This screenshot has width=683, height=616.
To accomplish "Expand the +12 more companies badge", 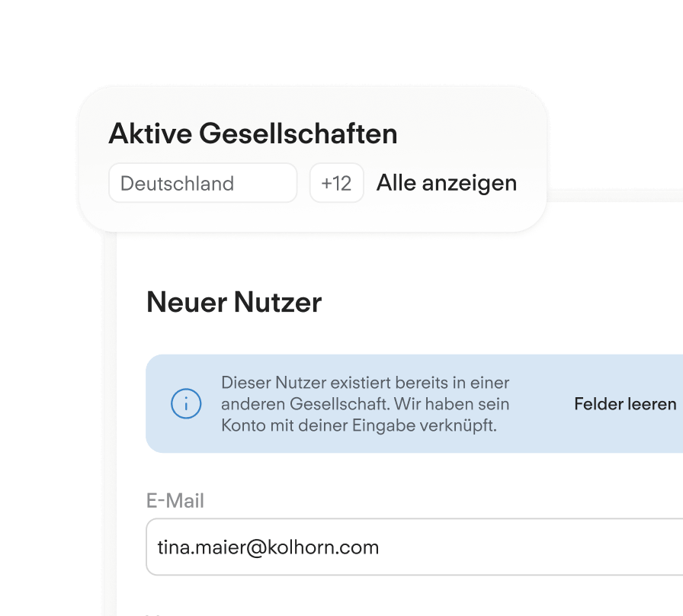I will (x=336, y=183).
